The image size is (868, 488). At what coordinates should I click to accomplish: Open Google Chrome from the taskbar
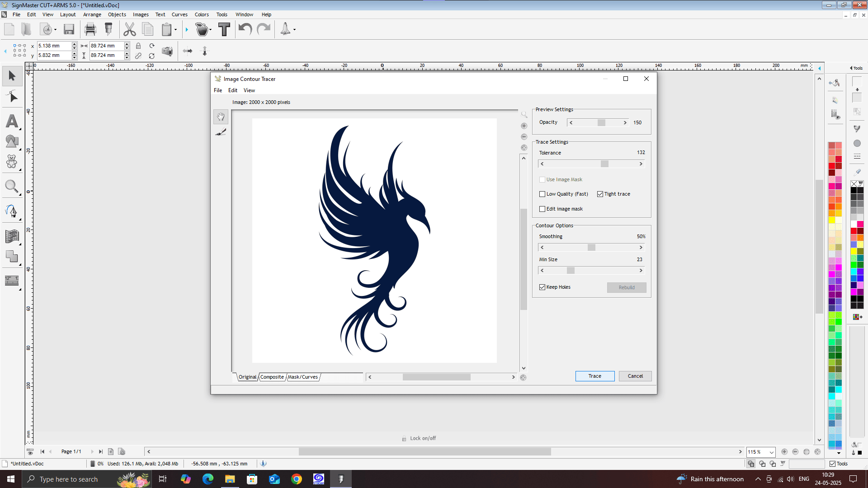(x=297, y=479)
